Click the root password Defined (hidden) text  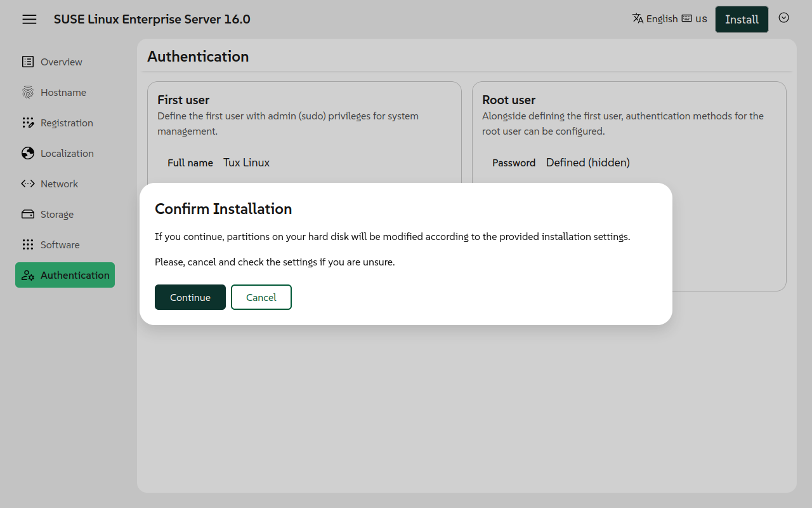coord(587,163)
